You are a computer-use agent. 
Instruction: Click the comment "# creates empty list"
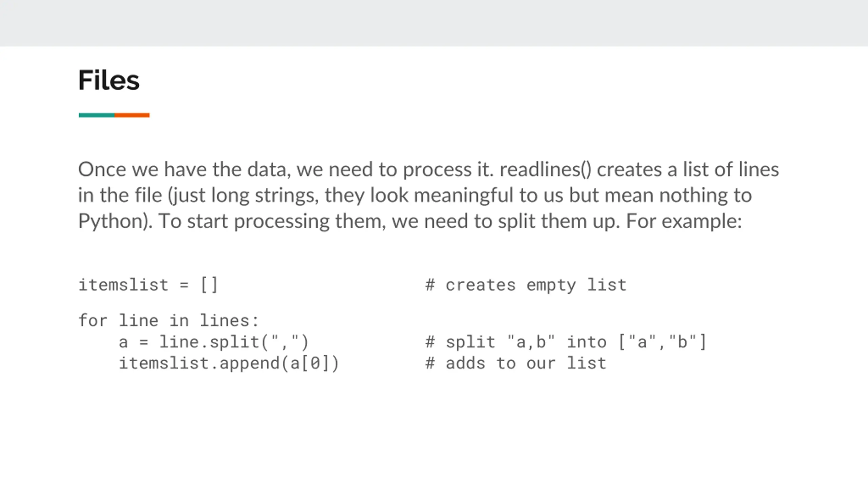click(x=526, y=285)
